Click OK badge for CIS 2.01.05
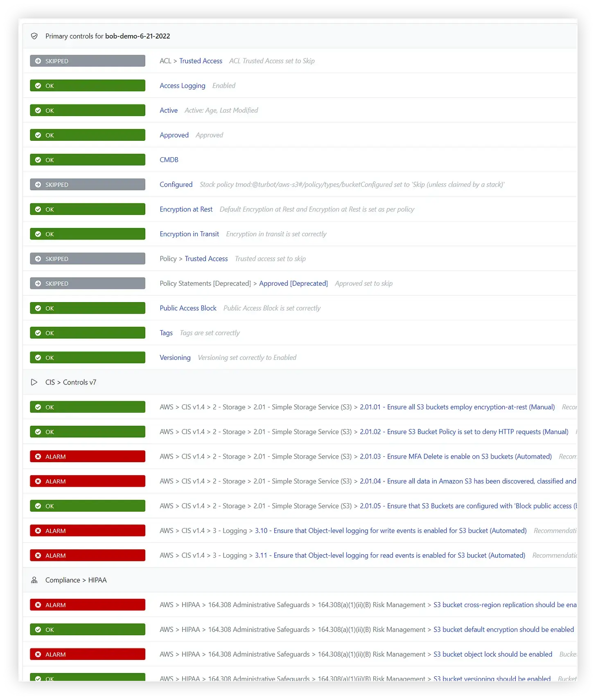596x700 pixels. [88, 506]
